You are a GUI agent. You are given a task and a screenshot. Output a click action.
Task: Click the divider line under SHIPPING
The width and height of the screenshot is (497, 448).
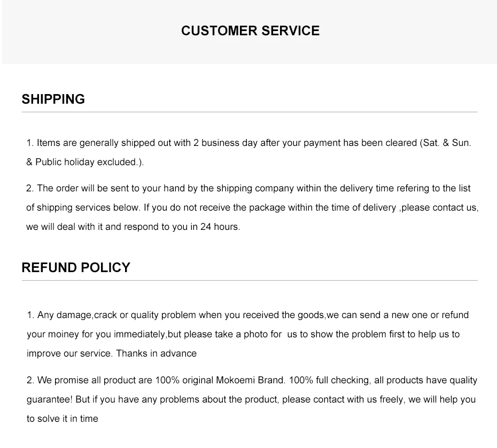click(250, 112)
